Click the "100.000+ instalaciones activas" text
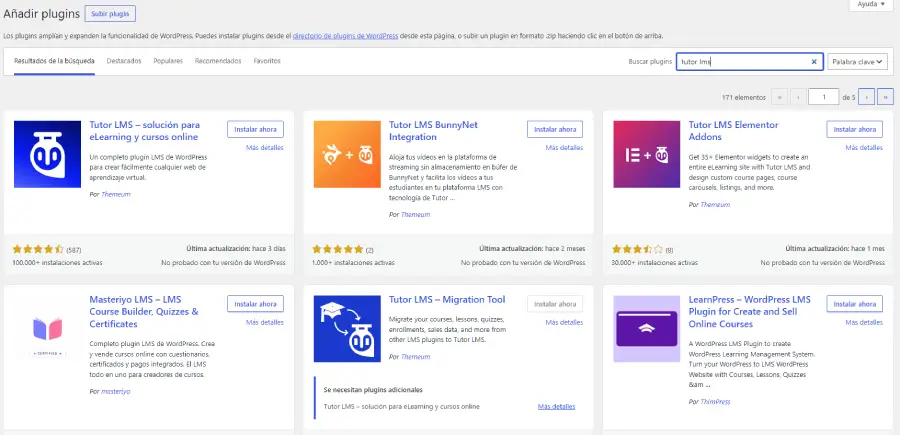The image size is (900, 435). tap(57, 263)
